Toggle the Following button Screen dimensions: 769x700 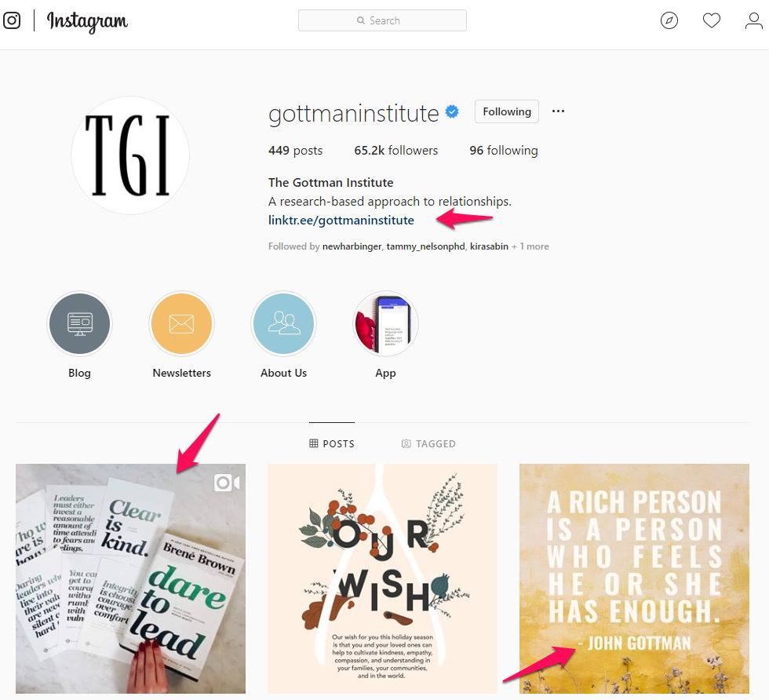click(x=507, y=112)
